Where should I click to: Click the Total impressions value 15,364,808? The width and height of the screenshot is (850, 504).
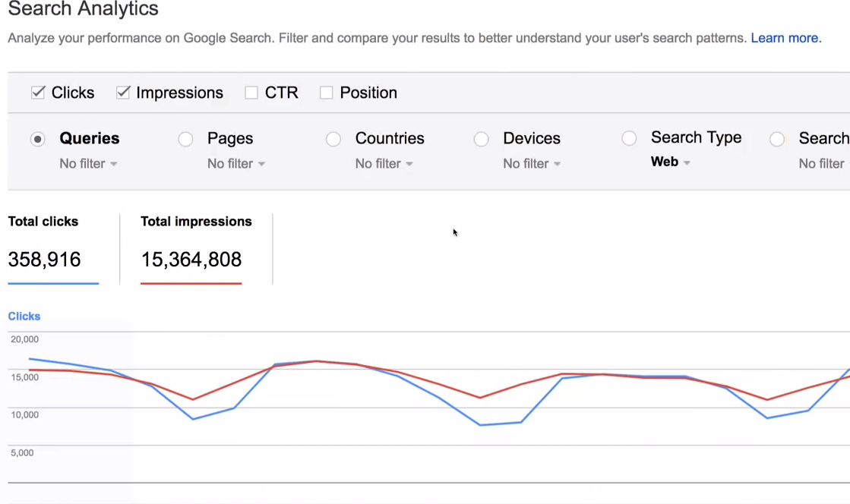click(191, 260)
